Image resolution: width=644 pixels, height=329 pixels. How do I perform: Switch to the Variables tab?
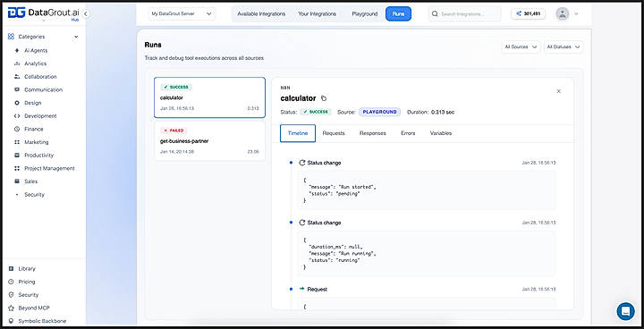(441, 133)
